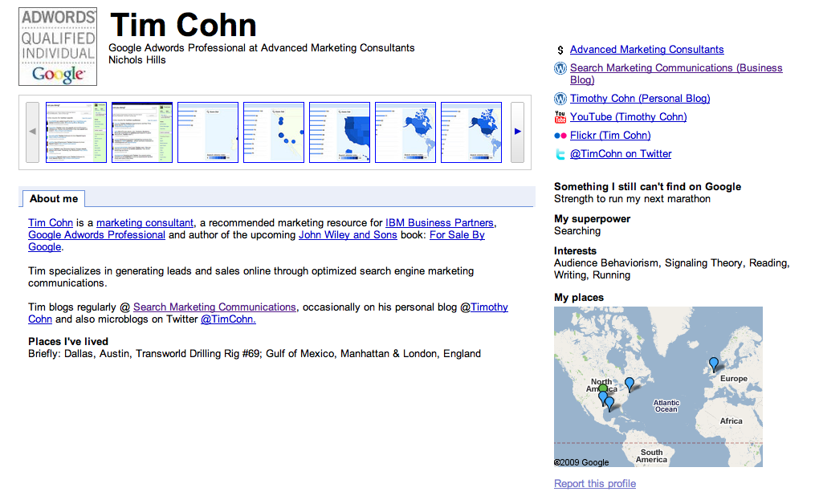
Task: Open the IBM Business Partners link
Action: [439, 222]
